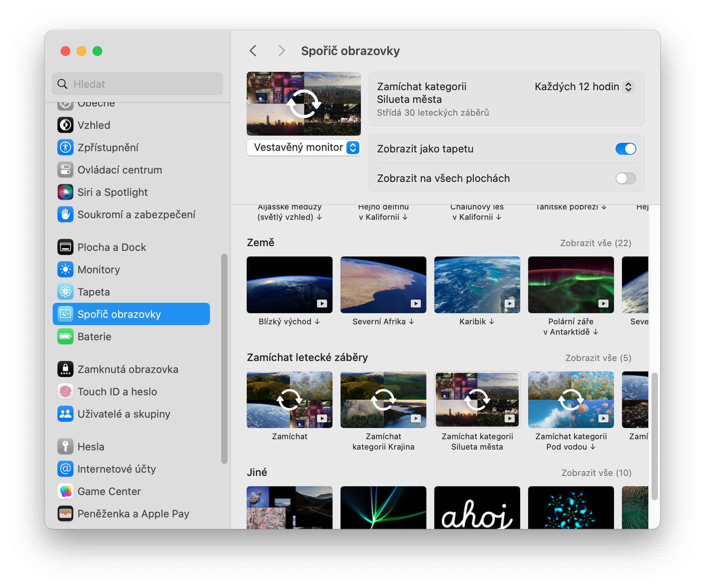The width and height of the screenshot is (705, 588).
Task: Select the Karibik screensaver thumbnail
Action: (x=477, y=285)
